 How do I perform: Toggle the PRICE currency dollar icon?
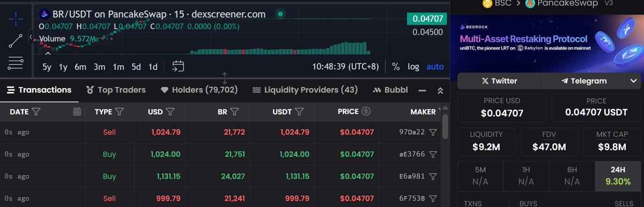pyautogui.click(x=366, y=112)
